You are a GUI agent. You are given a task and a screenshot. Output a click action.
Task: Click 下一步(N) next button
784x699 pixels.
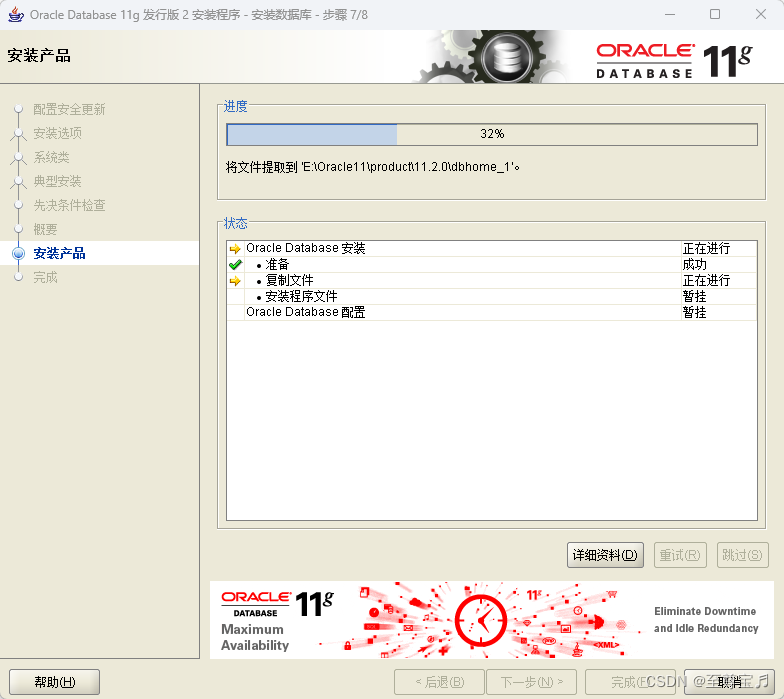click(x=532, y=682)
